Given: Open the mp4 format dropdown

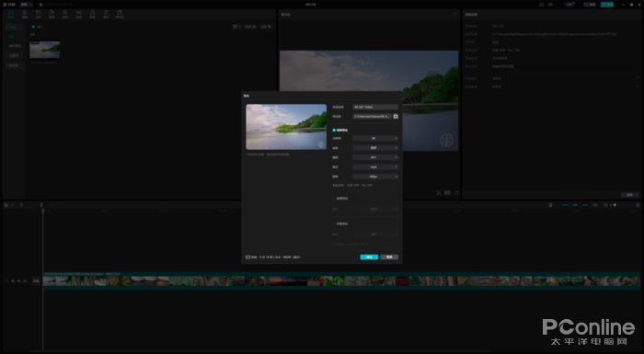Looking at the screenshot, I should [x=375, y=167].
